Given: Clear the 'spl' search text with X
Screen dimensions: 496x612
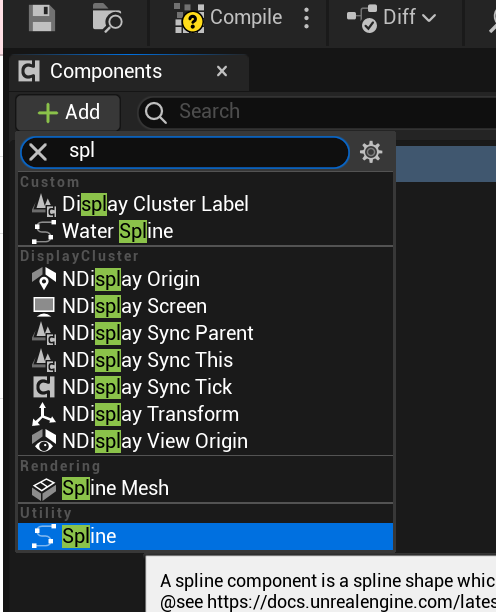Looking at the screenshot, I should tap(38, 152).
